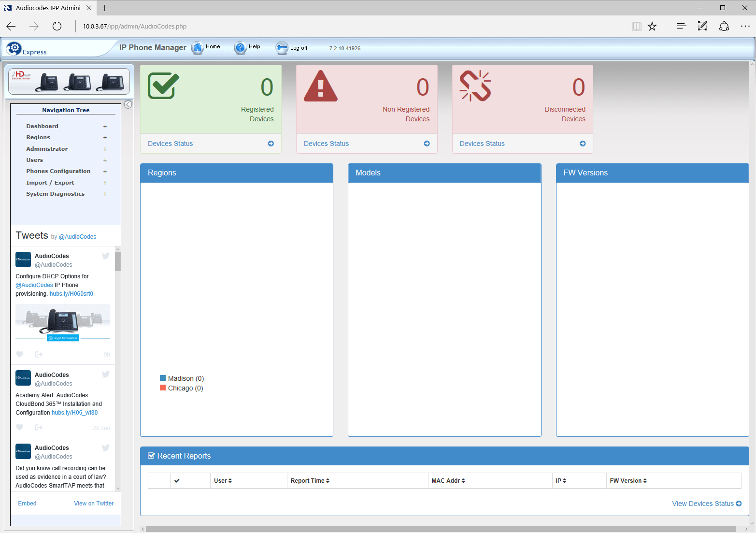The image size is (756, 533).
Task: Click the Express gear logo
Action: [14, 48]
